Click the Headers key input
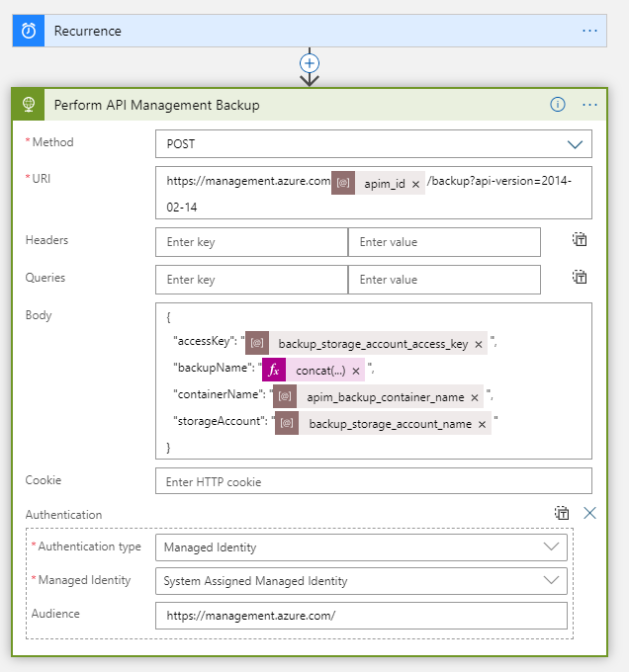This screenshot has width=629, height=672. coord(251,242)
